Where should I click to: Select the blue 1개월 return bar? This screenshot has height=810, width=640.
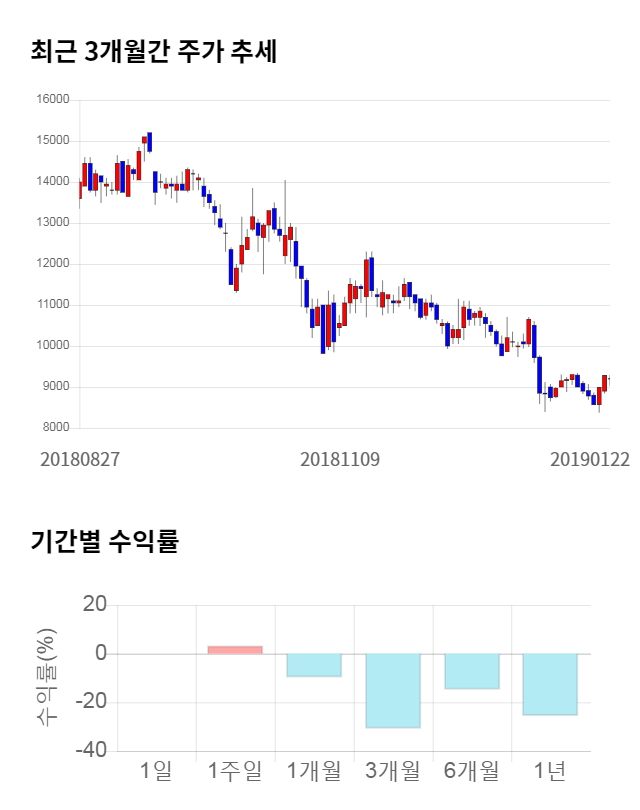point(314,665)
